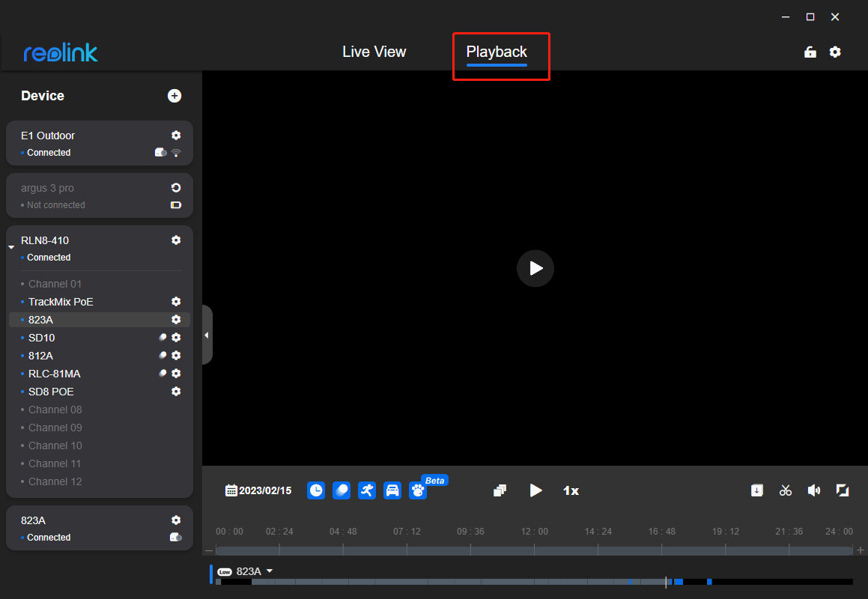Change the 1x playback speed
Image resolution: width=868 pixels, height=599 pixels.
(571, 490)
